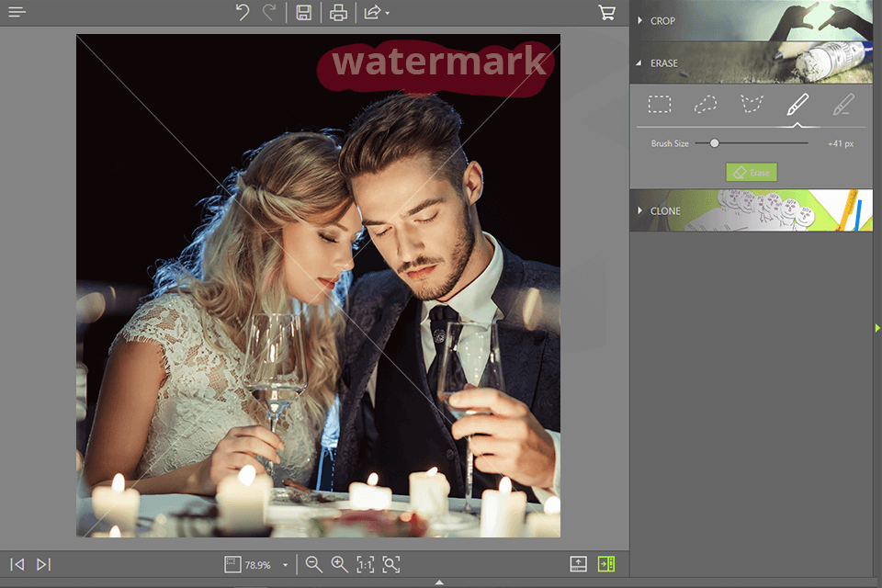
Task: Select the lasso selection tool
Action: click(x=706, y=104)
